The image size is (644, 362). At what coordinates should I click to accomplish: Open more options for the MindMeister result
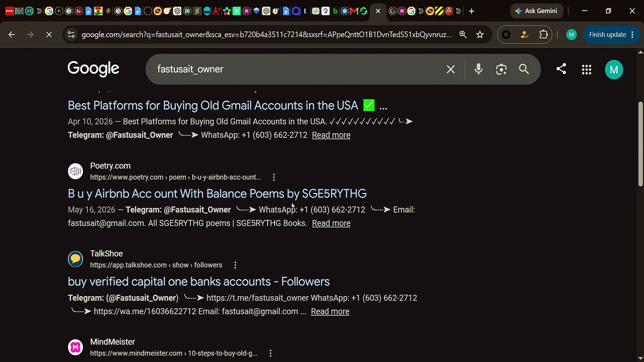tap(270, 353)
